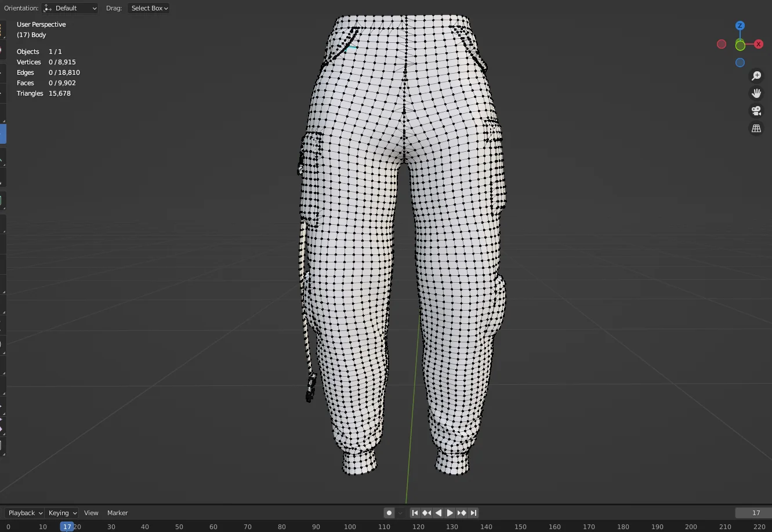
Task: Activate the Zoom tool in the viewport sidebar
Action: [x=756, y=75]
